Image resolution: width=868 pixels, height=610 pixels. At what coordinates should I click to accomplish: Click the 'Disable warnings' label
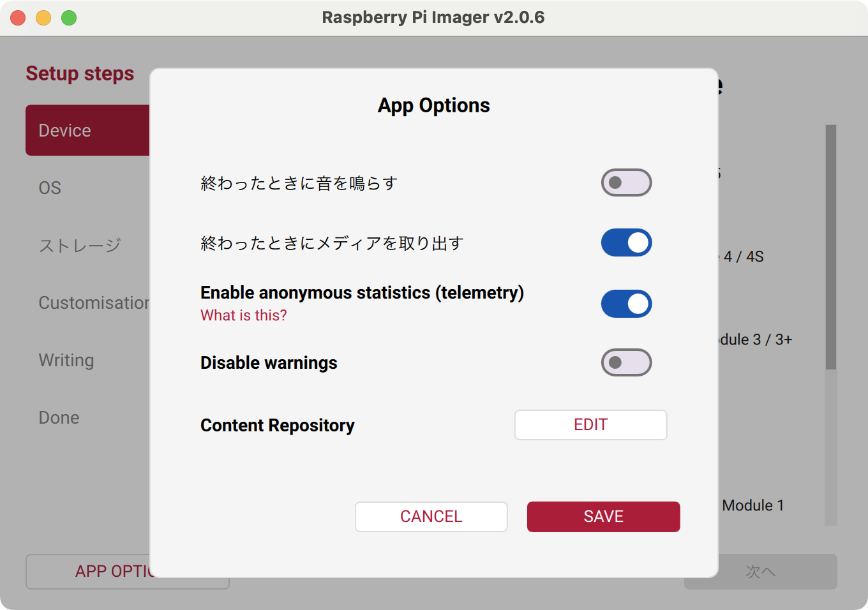tap(269, 362)
